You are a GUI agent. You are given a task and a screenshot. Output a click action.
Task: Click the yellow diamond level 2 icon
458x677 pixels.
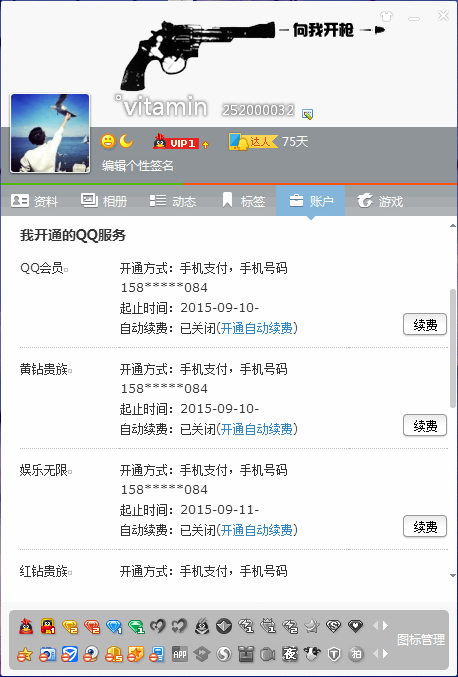[x=70, y=626]
